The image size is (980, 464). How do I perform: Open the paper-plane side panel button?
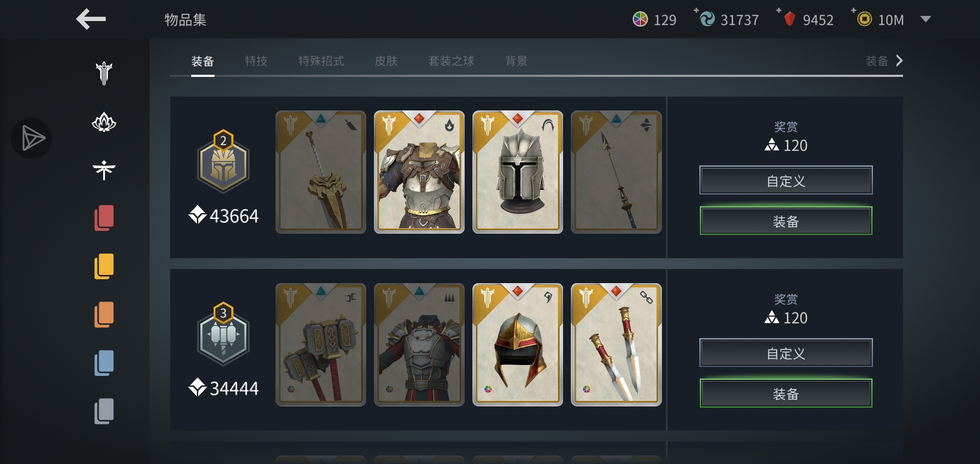point(31,138)
